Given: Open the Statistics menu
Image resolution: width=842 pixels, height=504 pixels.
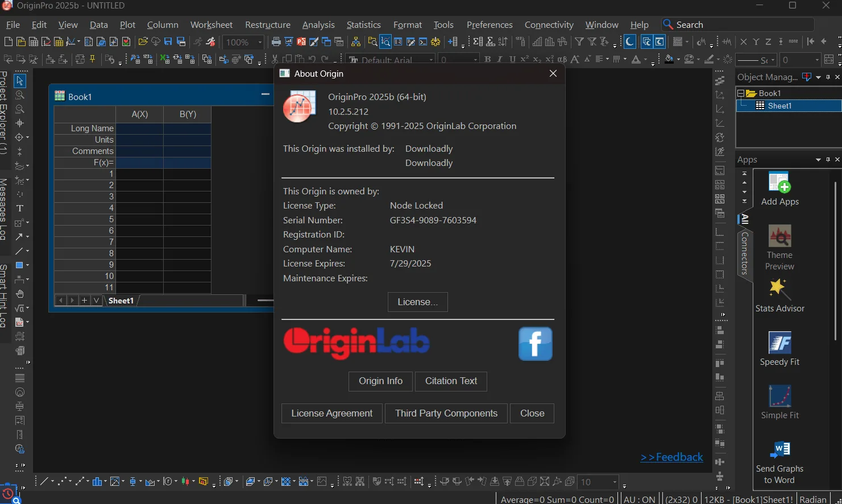Looking at the screenshot, I should [x=364, y=25].
